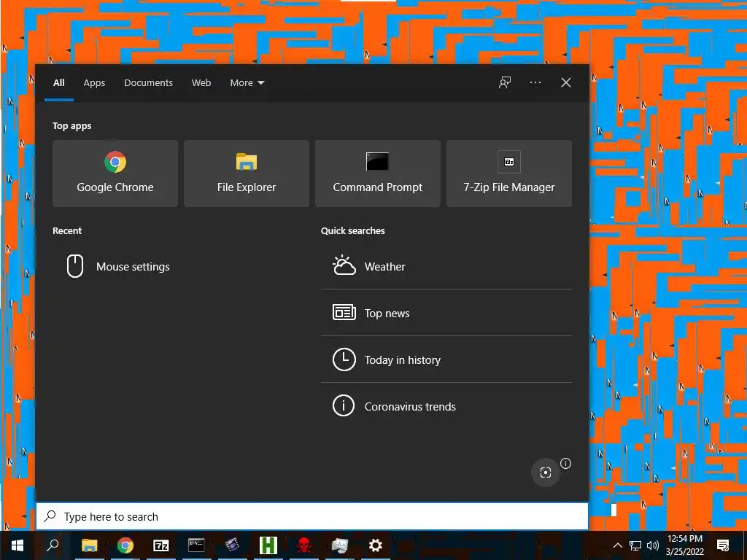Open the green H app on taskbar
The image size is (747, 560).
(268, 545)
